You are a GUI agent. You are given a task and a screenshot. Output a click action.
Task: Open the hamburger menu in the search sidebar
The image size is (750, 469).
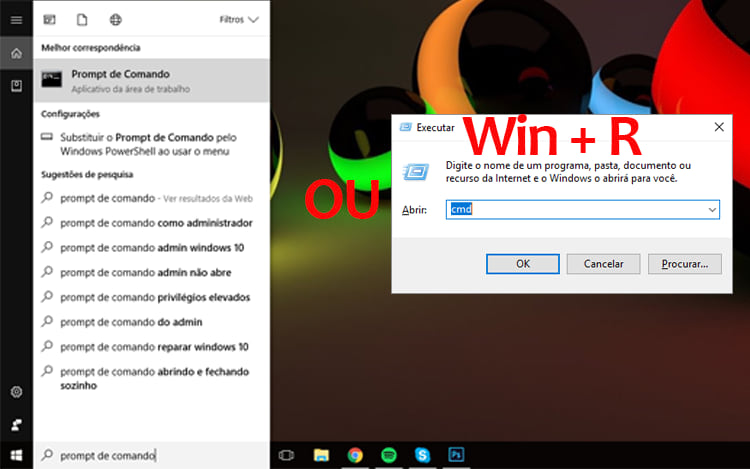pos(16,20)
